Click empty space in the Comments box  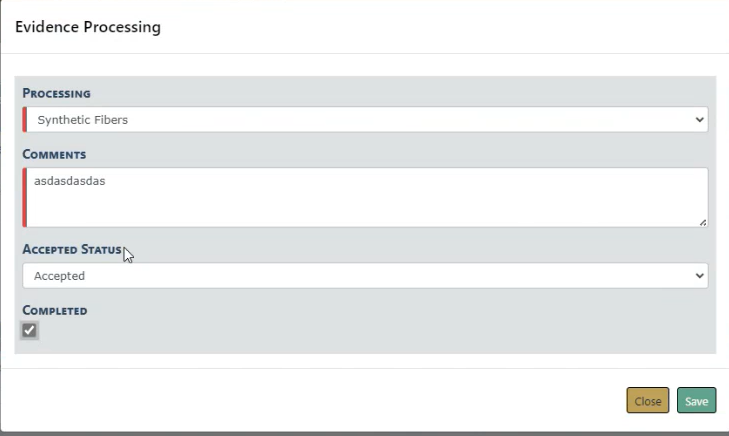[450, 205]
